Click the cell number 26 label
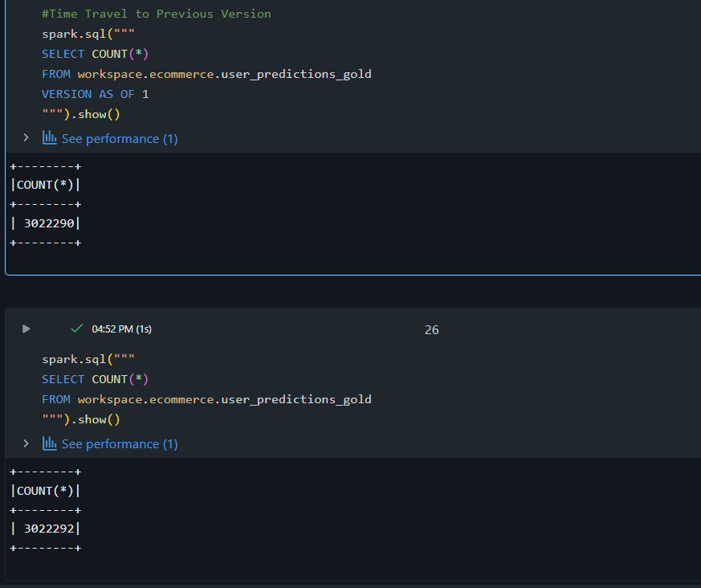701x588 pixels. 431,330
